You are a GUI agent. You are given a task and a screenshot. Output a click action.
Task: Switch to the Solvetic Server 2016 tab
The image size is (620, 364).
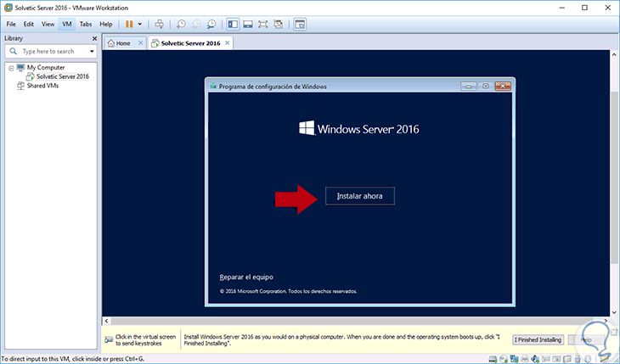pos(190,43)
